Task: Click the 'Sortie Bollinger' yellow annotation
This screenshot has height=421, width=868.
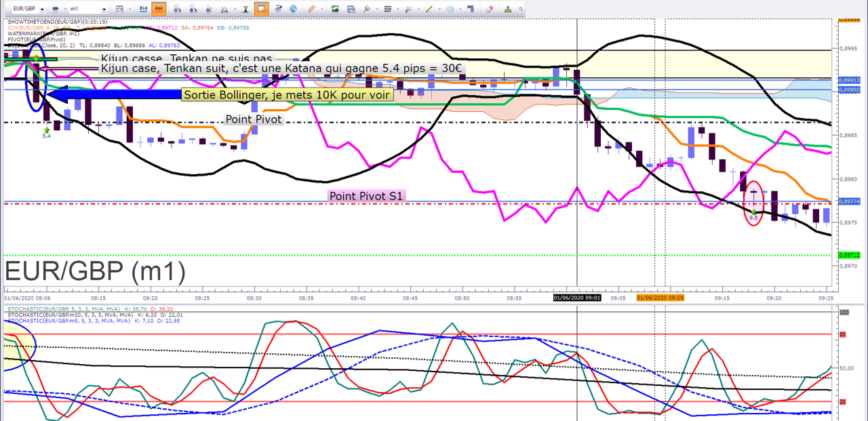Action: click(288, 95)
